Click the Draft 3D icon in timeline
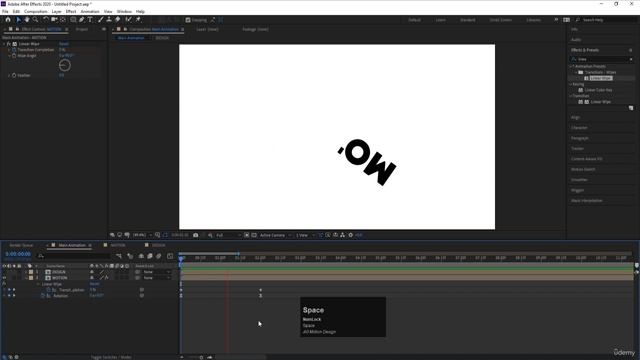 130,256
